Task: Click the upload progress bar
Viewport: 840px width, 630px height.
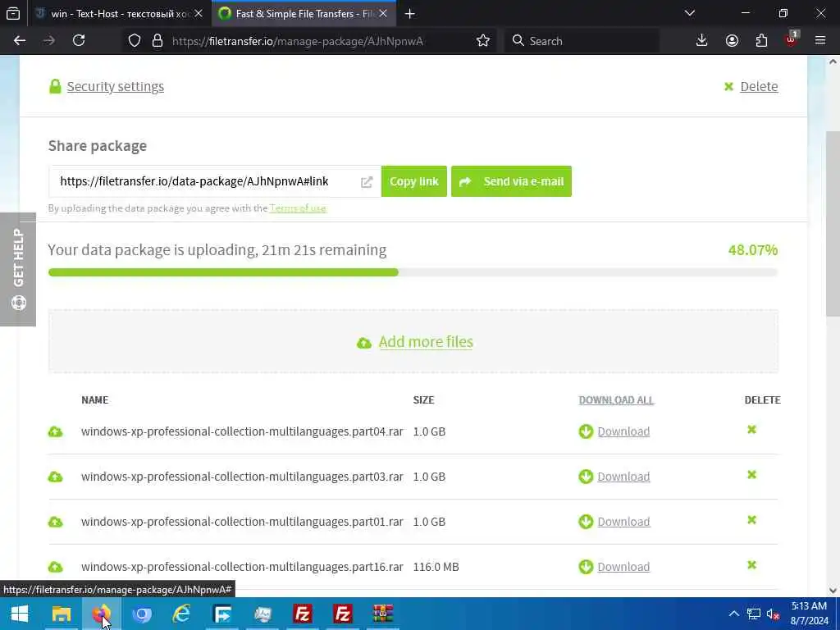Action: (413, 272)
